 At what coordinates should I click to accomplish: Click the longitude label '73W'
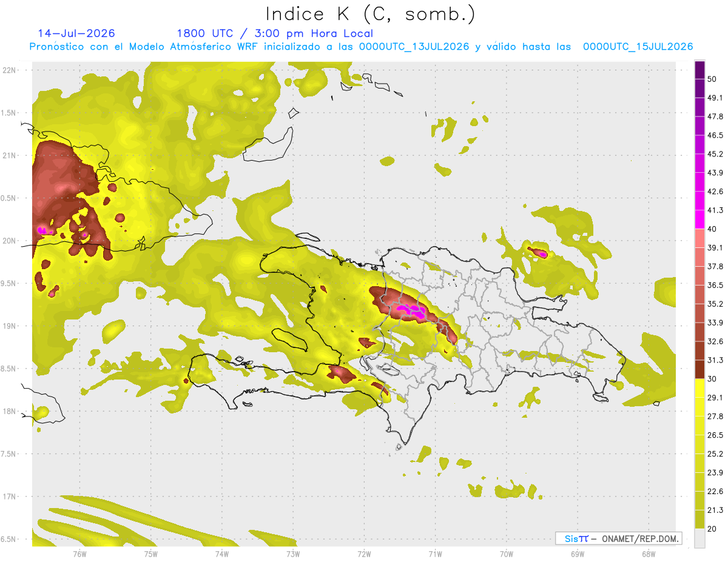coord(293,554)
